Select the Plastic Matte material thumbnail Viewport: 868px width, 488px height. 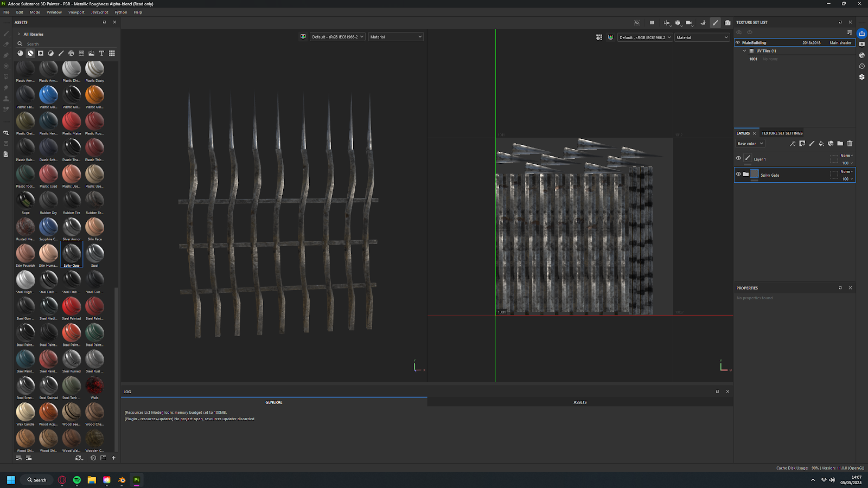(71, 121)
